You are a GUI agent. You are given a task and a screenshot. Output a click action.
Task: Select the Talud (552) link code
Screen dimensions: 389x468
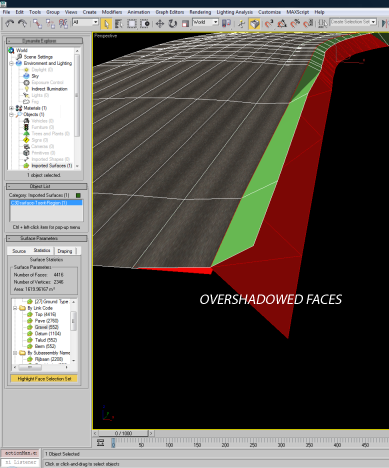pos(46,340)
